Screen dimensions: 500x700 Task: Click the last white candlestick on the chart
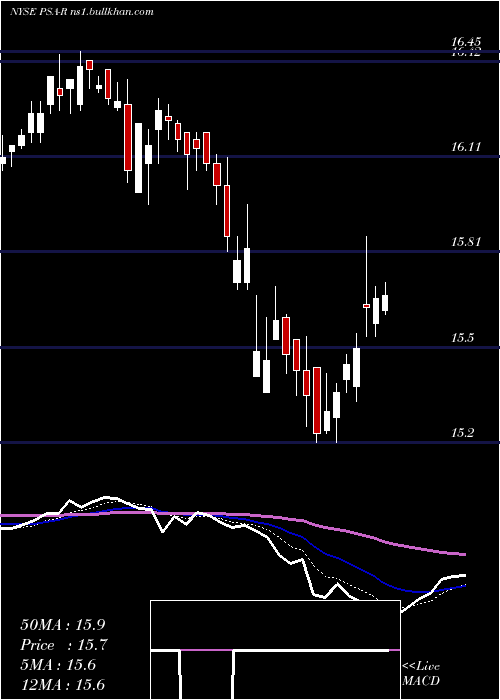[x=385, y=303]
